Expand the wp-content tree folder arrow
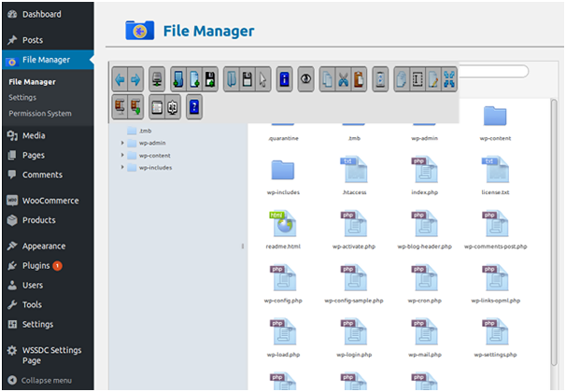The height and width of the screenshot is (392, 566). pos(122,155)
